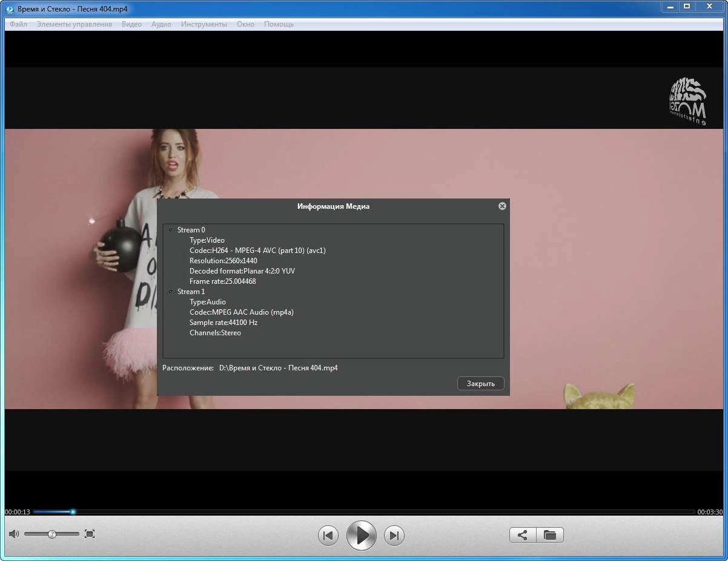Play the video with the center play button
The height and width of the screenshot is (561, 728).
362,535
